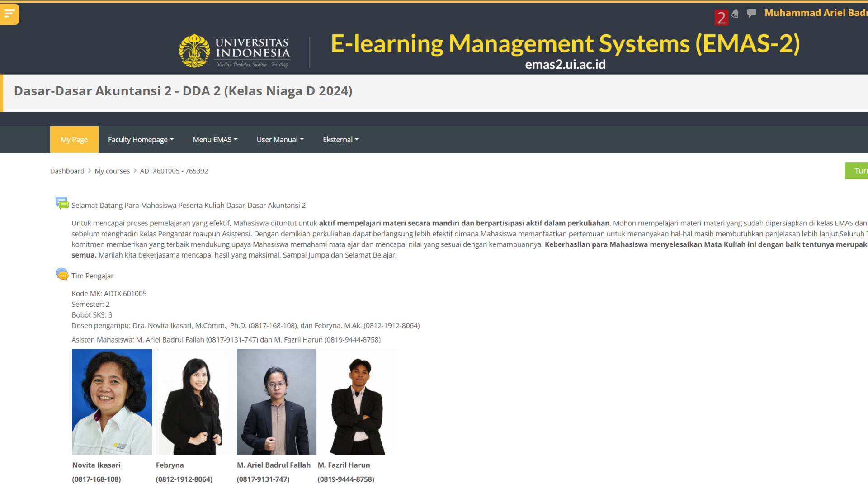Open the Tim Pengajar chat icon

click(x=62, y=274)
